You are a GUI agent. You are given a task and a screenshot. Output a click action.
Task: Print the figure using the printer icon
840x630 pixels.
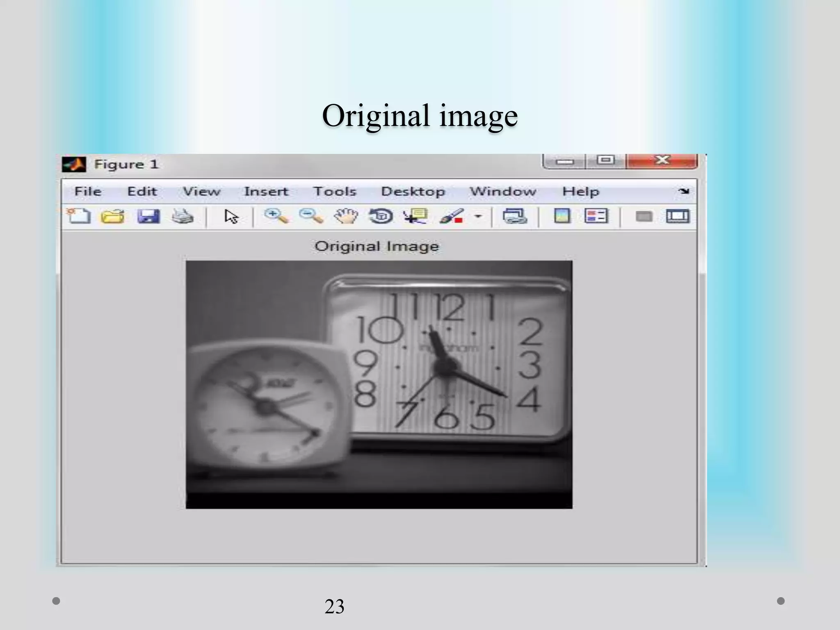182,216
